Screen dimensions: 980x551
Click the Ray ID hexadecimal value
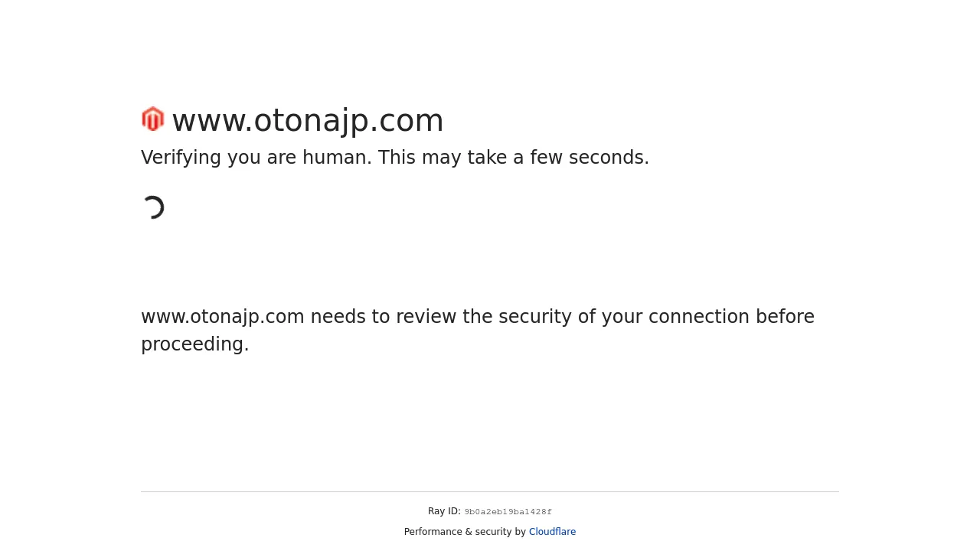[x=508, y=512]
